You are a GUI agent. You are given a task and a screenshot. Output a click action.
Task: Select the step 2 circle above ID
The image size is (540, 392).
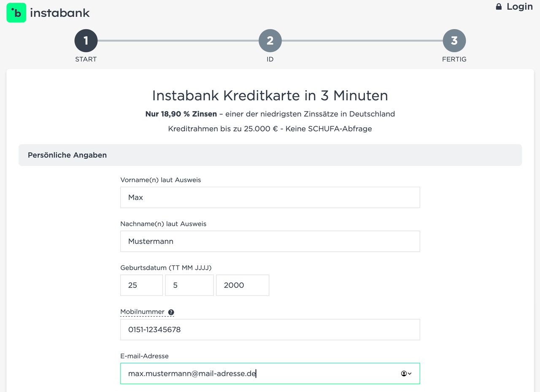coord(270,40)
